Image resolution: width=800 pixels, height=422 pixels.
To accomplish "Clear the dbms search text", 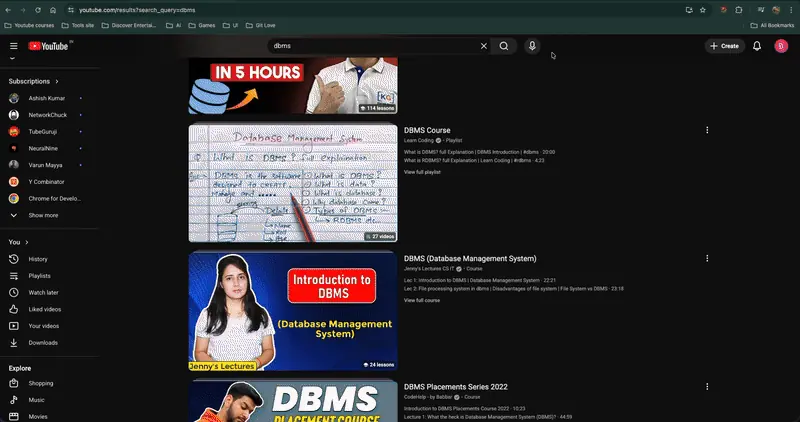I will (484, 46).
